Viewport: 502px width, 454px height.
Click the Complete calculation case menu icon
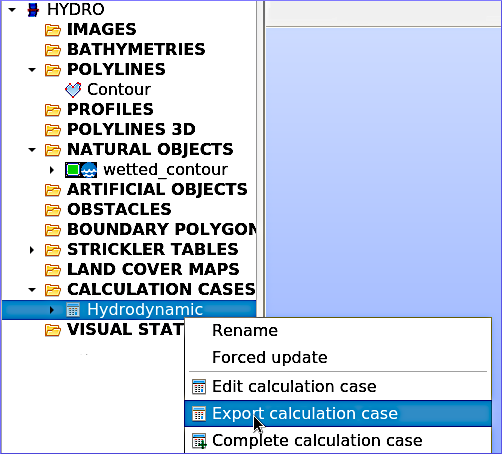199,441
